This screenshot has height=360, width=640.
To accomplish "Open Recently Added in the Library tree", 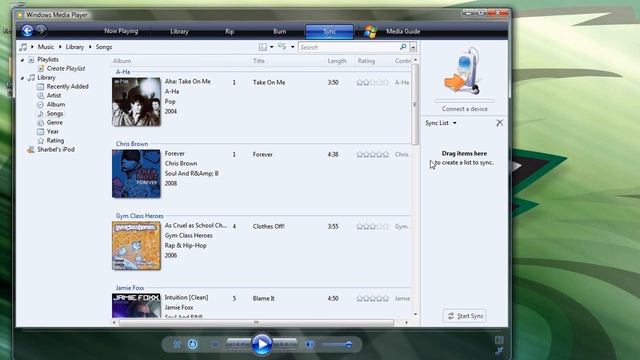I will 67,87.
